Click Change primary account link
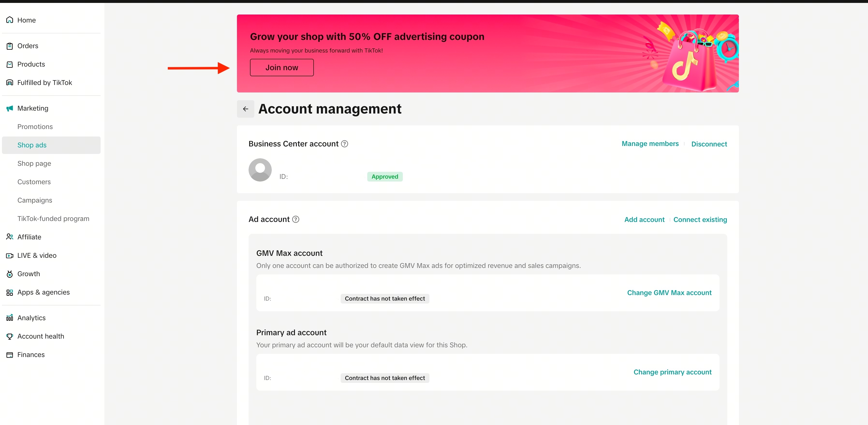 (673, 372)
